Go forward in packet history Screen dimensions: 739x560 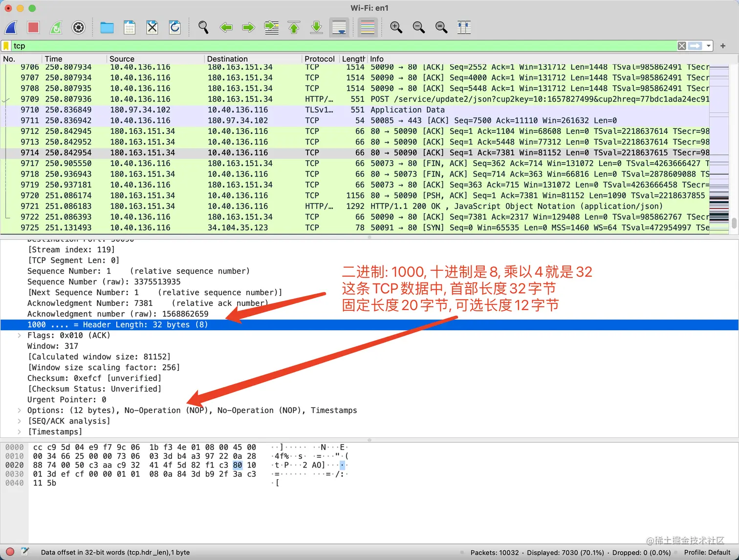point(249,27)
